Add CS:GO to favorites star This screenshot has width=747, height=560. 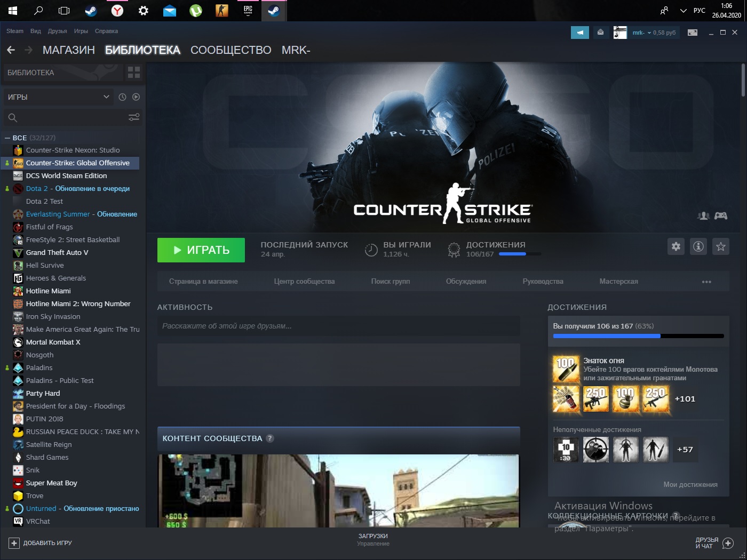(x=721, y=246)
